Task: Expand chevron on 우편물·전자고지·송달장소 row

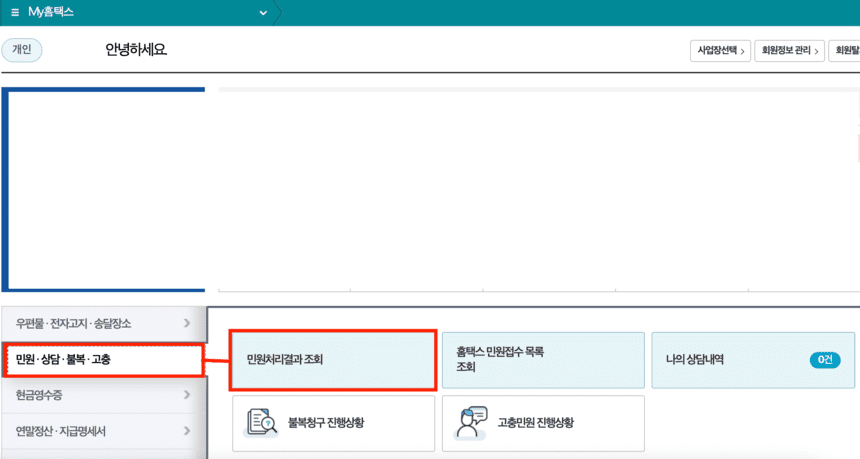Action: click(x=187, y=324)
